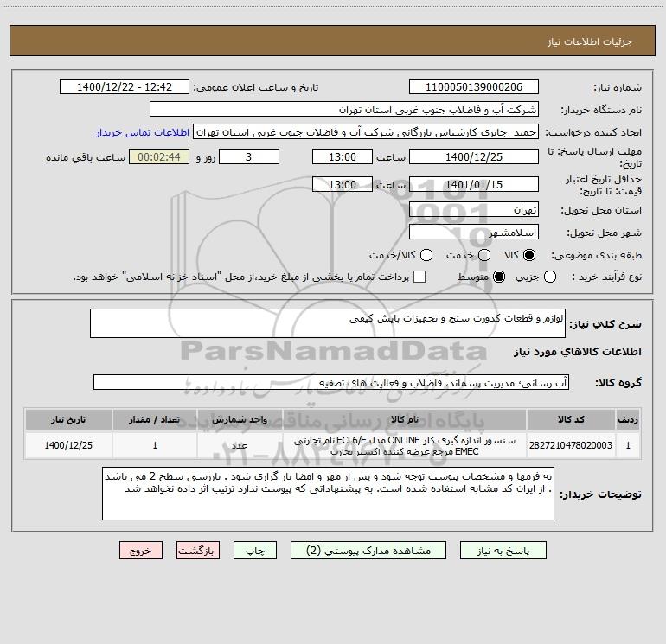This screenshot has height=644, width=666.
Task: Click the public announcement date field 1400/12/22 - 12:42
Action: click(125, 86)
